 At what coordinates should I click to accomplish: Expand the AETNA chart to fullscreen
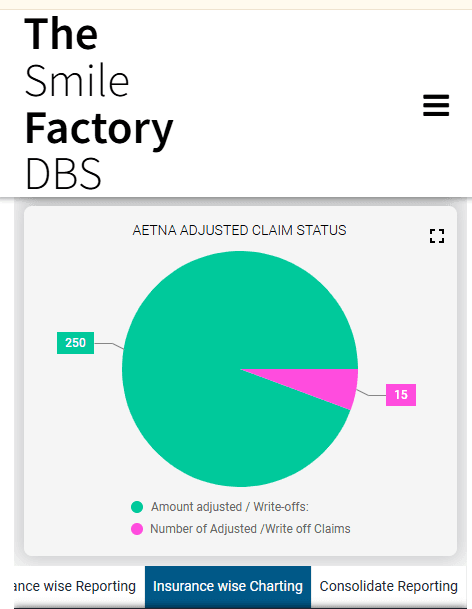437,236
